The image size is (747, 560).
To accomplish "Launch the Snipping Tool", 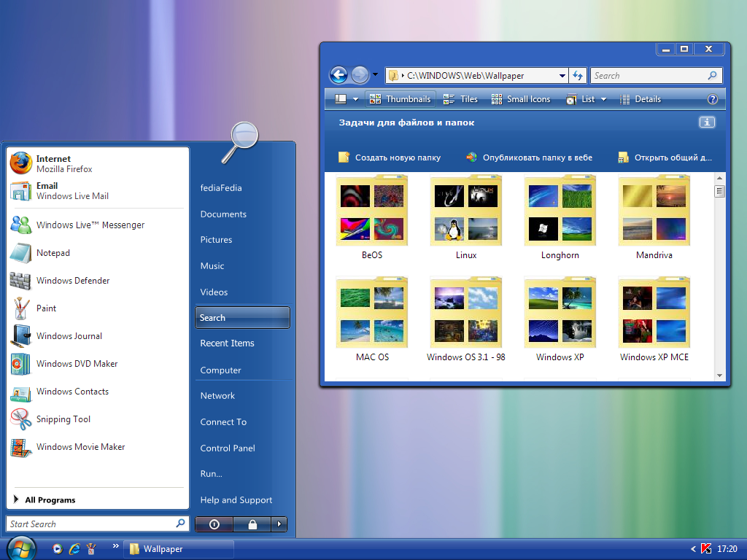I will coord(98,419).
